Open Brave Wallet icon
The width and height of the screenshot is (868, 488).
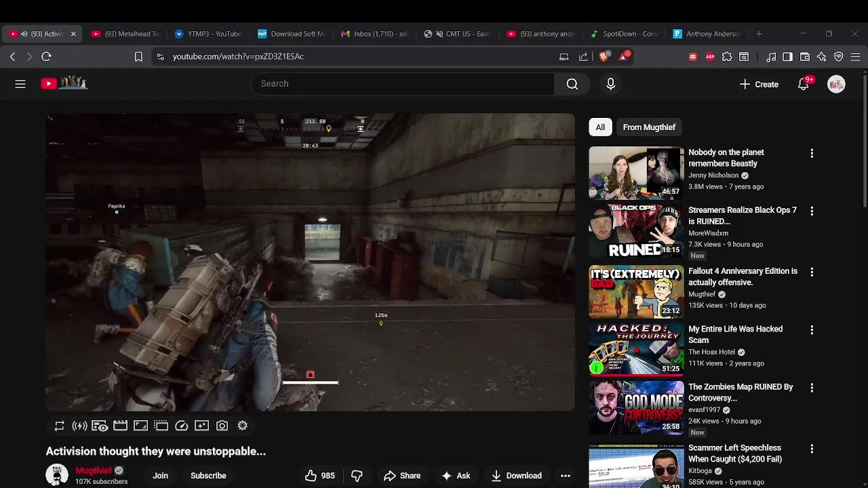coord(805,57)
